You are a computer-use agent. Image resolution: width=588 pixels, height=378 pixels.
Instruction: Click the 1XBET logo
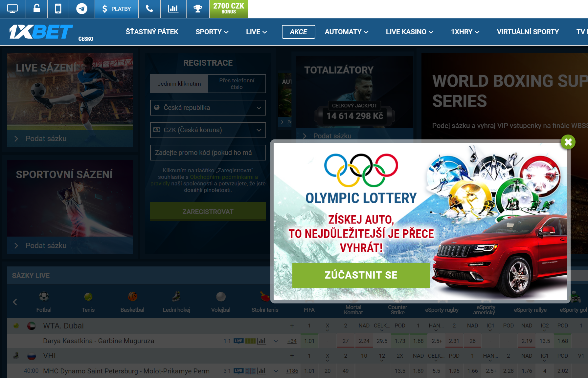click(x=41, y=32)
